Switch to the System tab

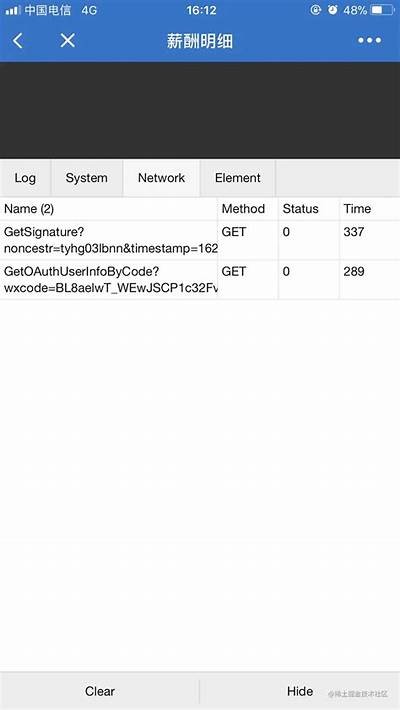point(87,178)
